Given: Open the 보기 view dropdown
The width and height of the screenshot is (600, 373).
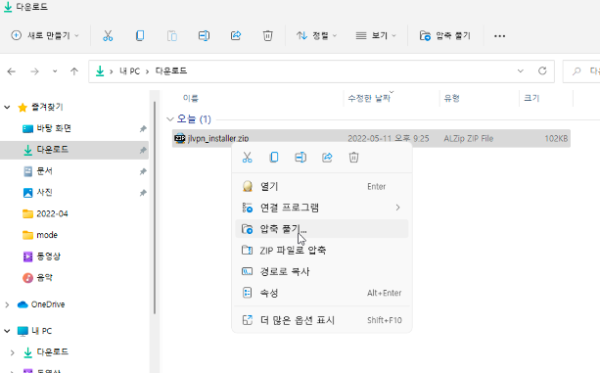Looking at the screenshot, I should tap(376, 36).
